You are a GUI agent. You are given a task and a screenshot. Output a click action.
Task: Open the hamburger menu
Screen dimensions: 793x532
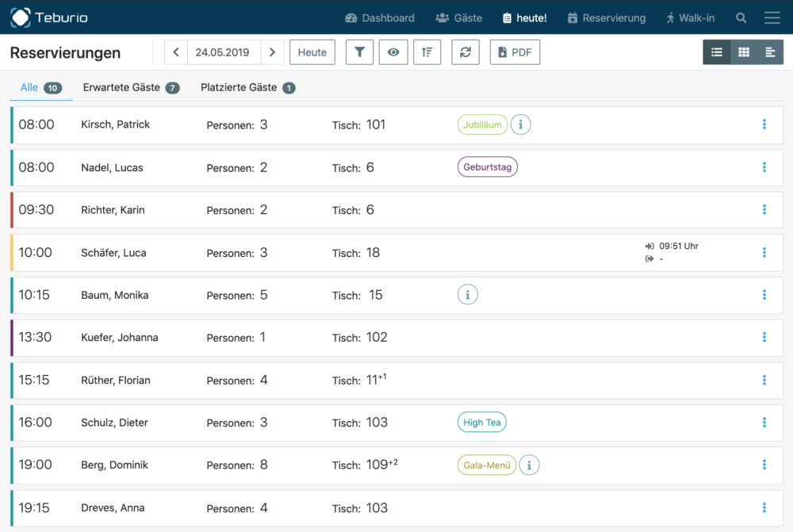(x=772, y=18)
